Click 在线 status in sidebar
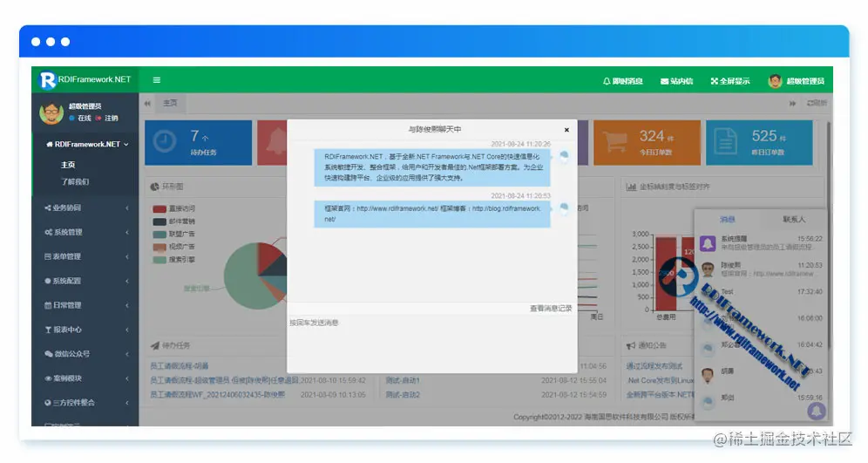The height and width of the screenshot is (463, 868). 81,118
